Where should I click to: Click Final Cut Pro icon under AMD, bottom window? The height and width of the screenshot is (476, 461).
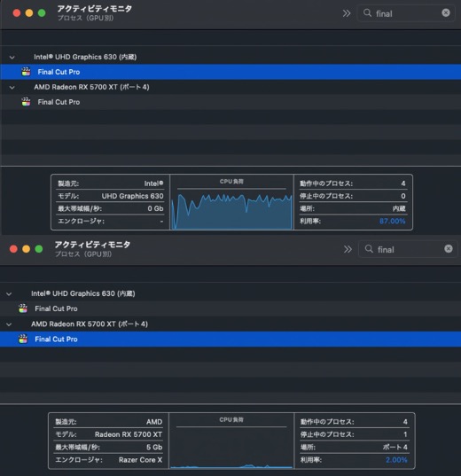(x=23, y=339)
